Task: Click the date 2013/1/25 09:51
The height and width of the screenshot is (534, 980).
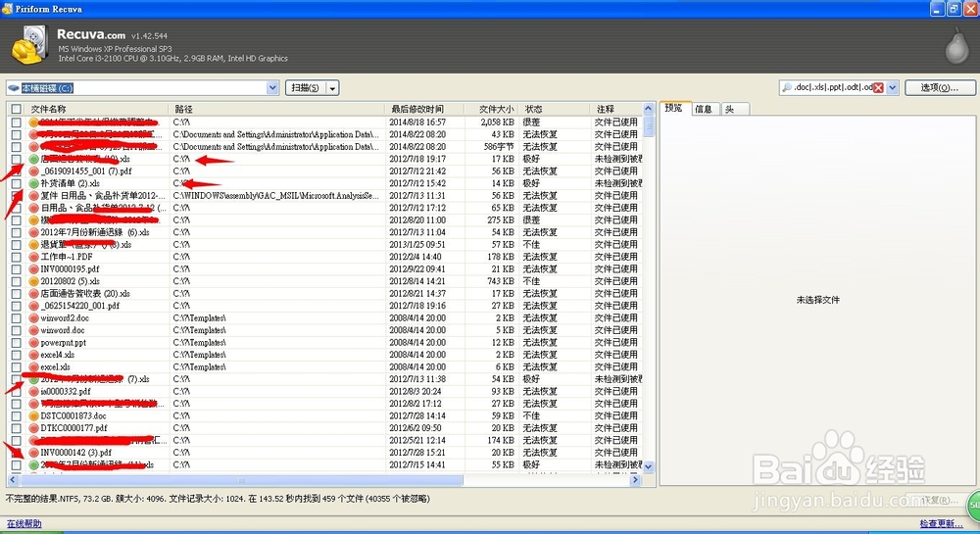Action: (417, 245)
